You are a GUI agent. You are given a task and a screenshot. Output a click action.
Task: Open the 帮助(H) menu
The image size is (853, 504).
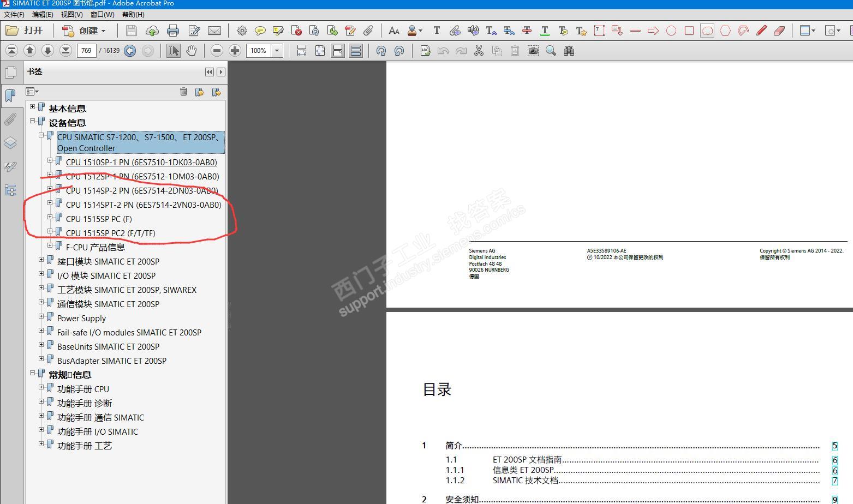[x=133, y=15]
